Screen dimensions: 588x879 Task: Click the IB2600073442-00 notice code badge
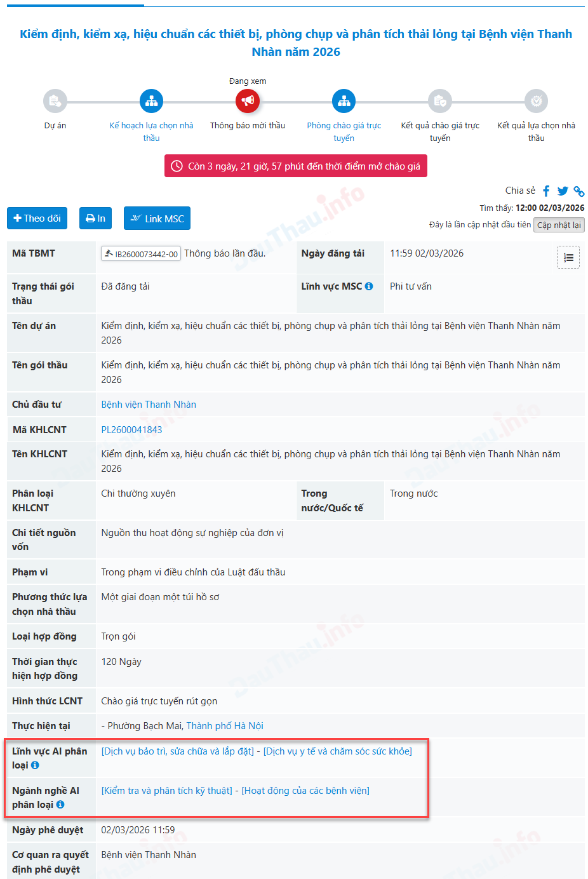click(x=141, y=254)
